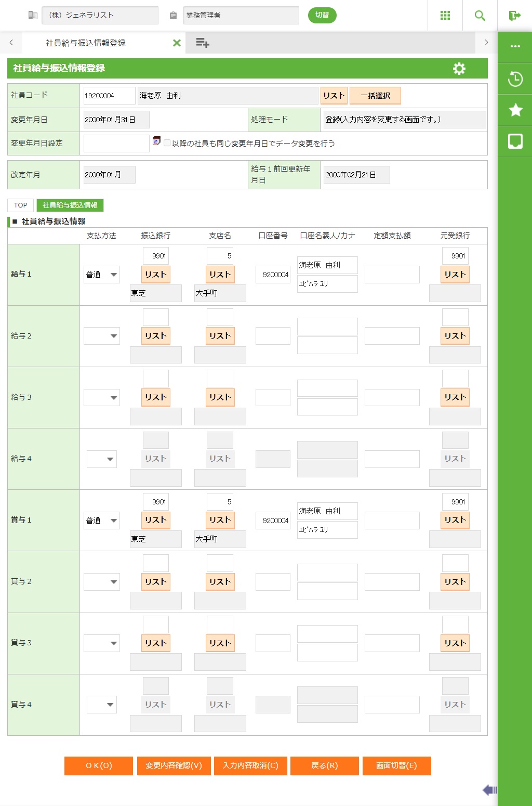Click the company building icon

pos(33,15)
